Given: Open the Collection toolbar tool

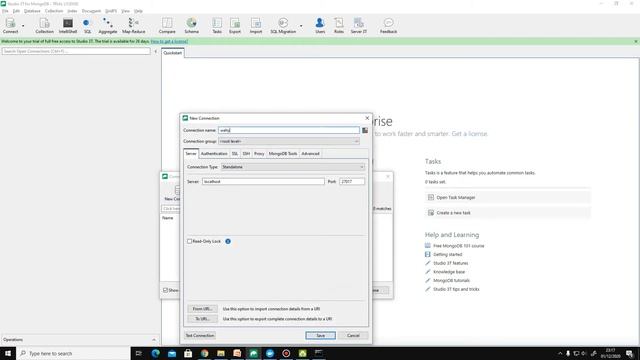Looking at the screenshot, I should (44, 25).
